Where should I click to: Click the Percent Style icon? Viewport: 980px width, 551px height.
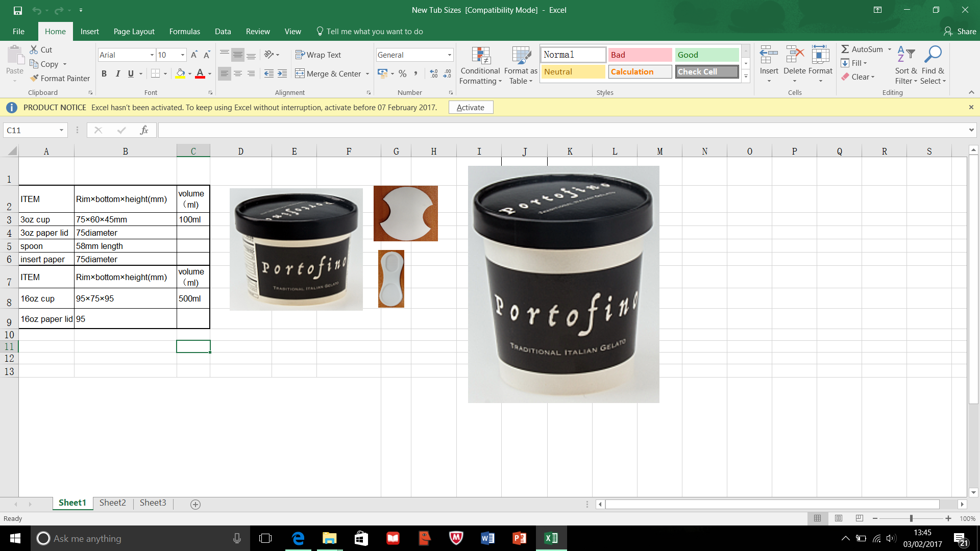[403, 73]
